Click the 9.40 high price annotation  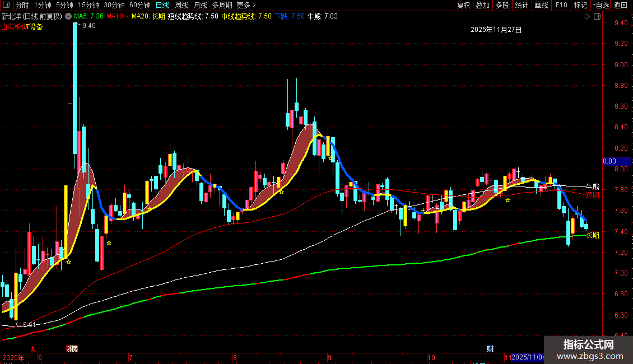[x=89, y=26]
